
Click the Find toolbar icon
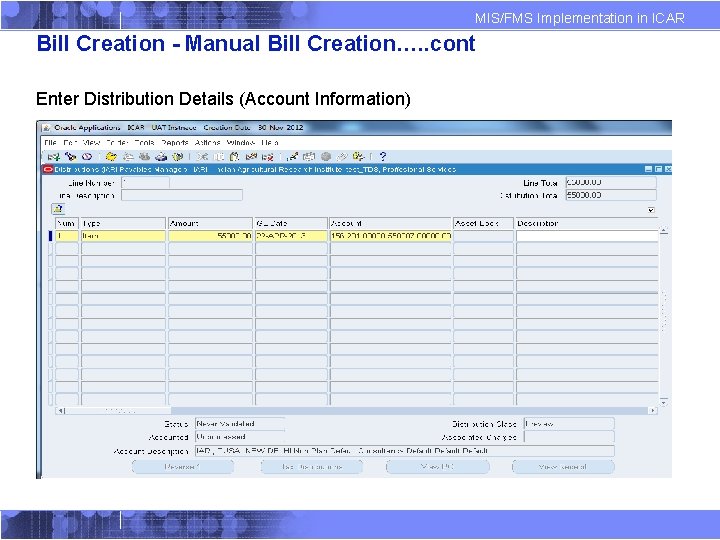coord(70,157)
